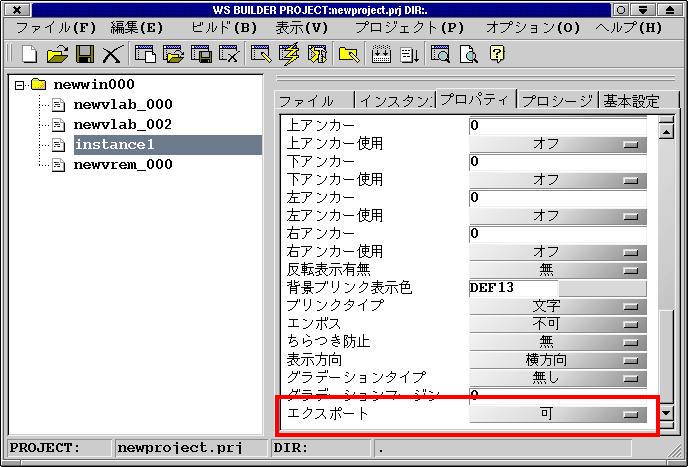Click the property list scroll up arrow

pos(666,131)
